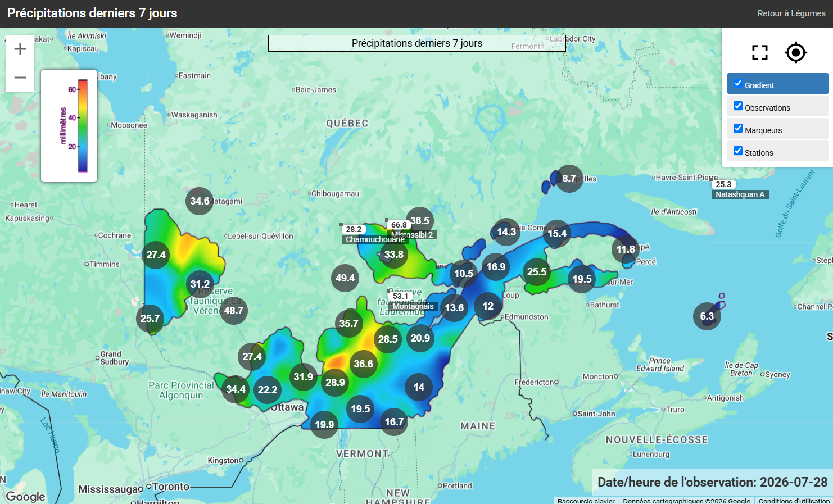833x504 pixels.
Task: Select the 19.9 precipitation marker
Action: point(324,425)
